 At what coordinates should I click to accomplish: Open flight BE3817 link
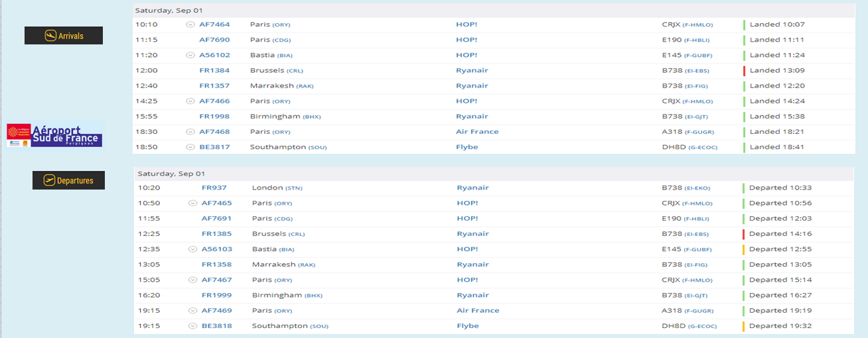(x=214, y=146)
